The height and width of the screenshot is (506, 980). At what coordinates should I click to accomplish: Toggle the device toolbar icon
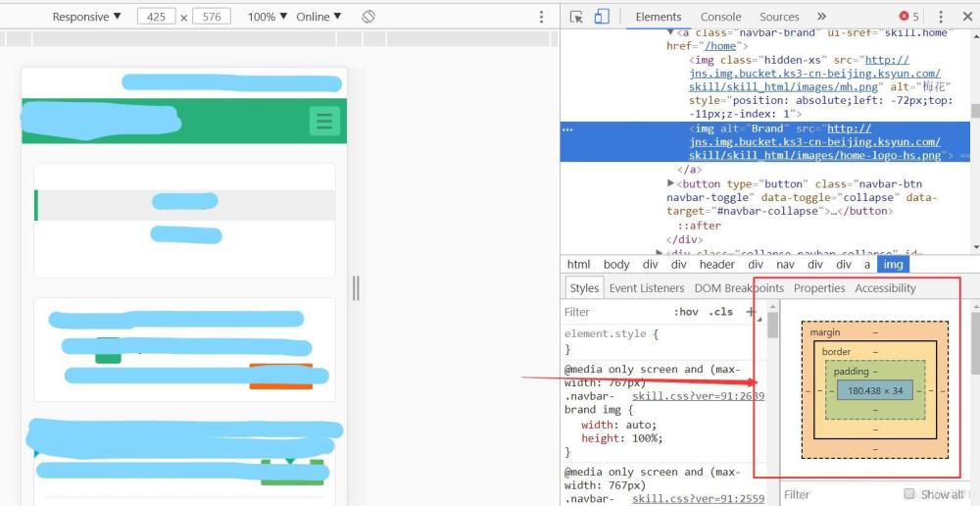point(602,17)
